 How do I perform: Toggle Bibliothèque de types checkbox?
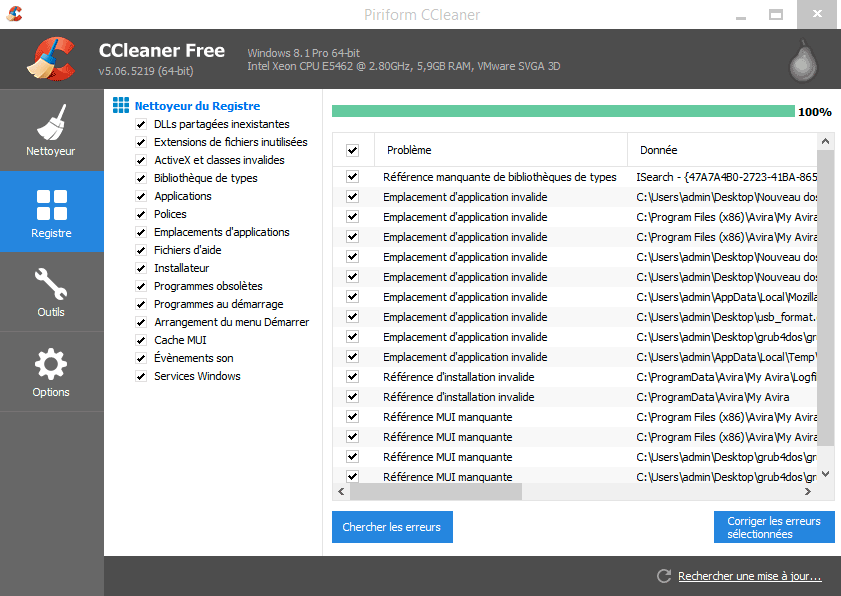pos(141,179)
